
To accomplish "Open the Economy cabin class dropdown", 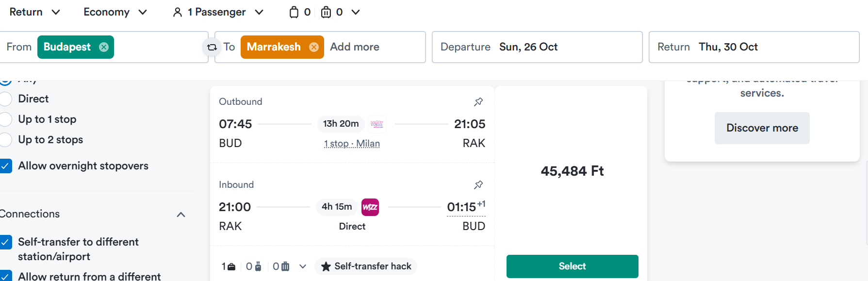I will pos(115,12).
